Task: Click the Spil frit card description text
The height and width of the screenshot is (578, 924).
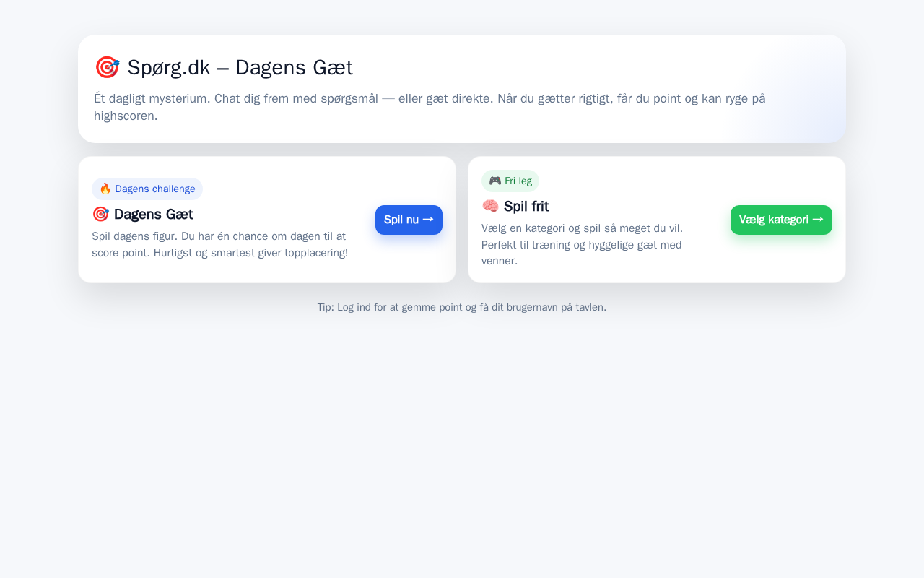Action: pyautogui.click(x=582, y=244)
